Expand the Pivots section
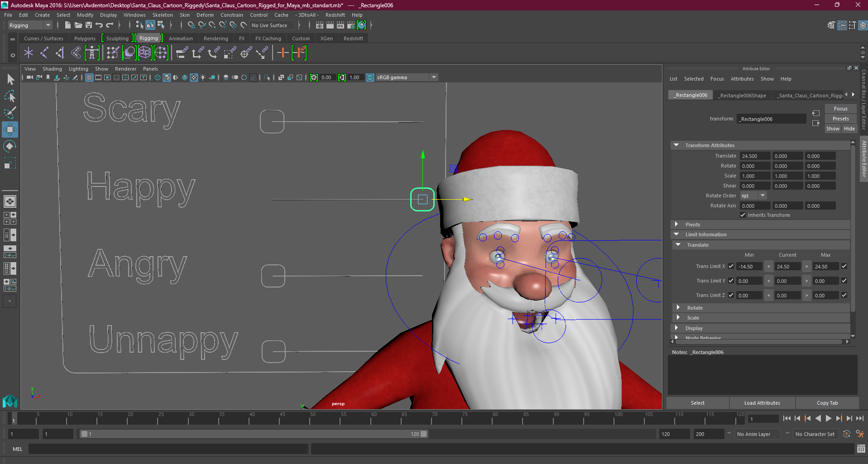Viewport: 868px width, 464px height. pyautogui.click(x=676, y=225)
